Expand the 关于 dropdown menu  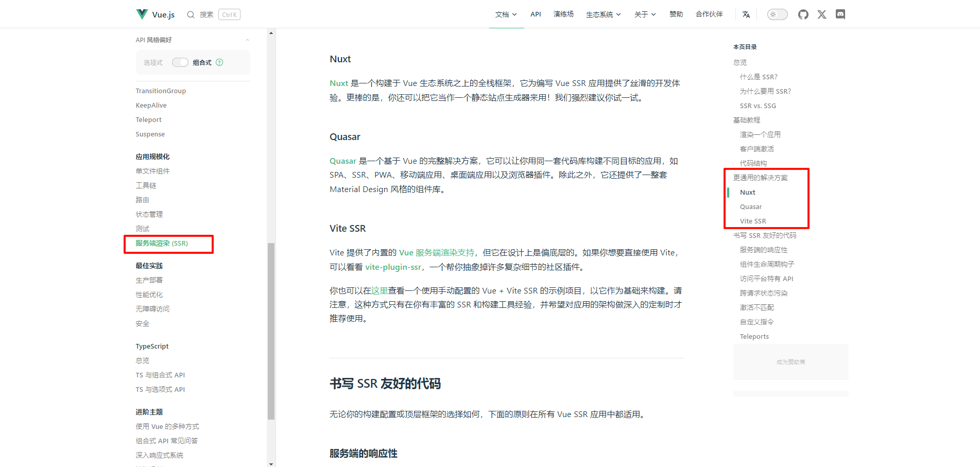tap(645, 14)
